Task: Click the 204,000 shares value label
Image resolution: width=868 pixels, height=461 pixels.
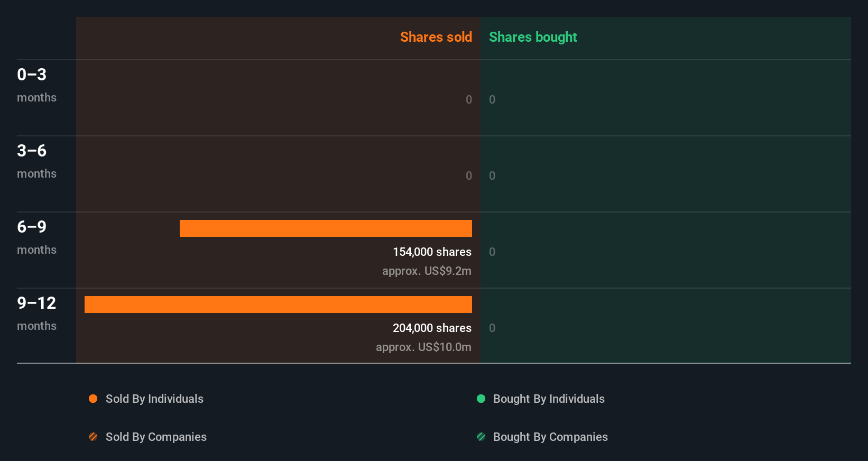Action: 432,328
